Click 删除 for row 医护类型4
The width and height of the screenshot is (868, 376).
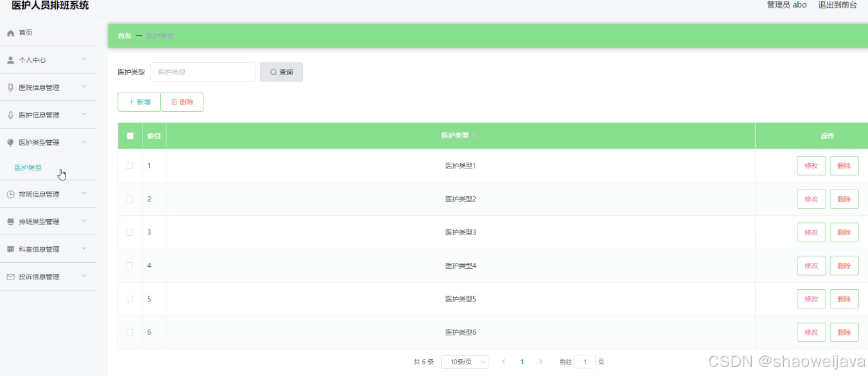tap(844, 265)
